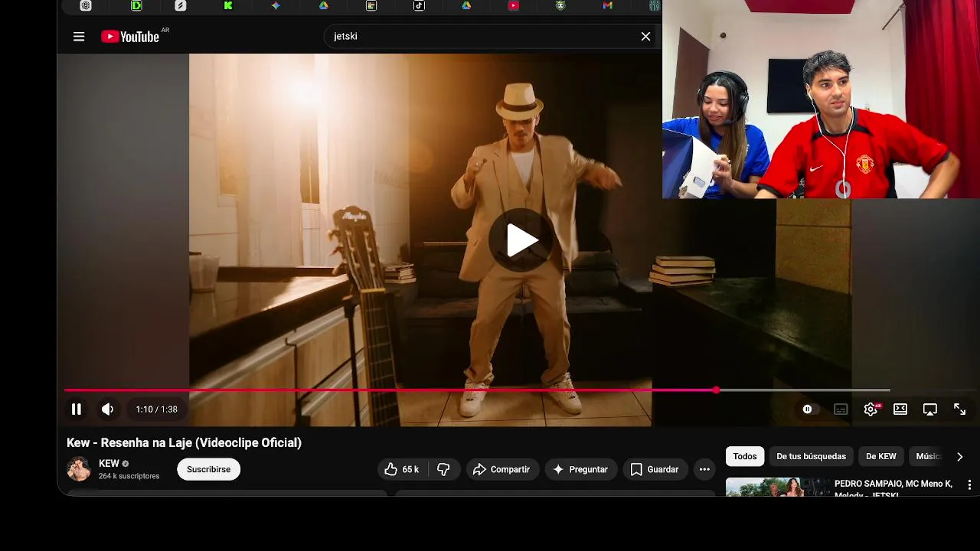This screenshot has height=551, width=980.
Task: Open the green D icon browser tab
Action: (136, 5)
